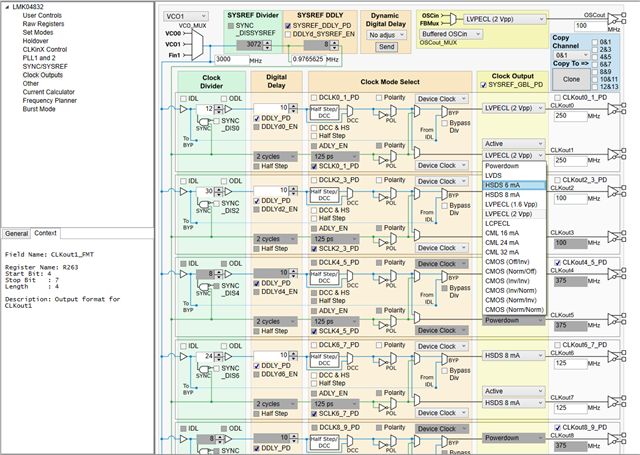
Task: Check CLKout0_1_PD checkbox
Action: point(558,98)
